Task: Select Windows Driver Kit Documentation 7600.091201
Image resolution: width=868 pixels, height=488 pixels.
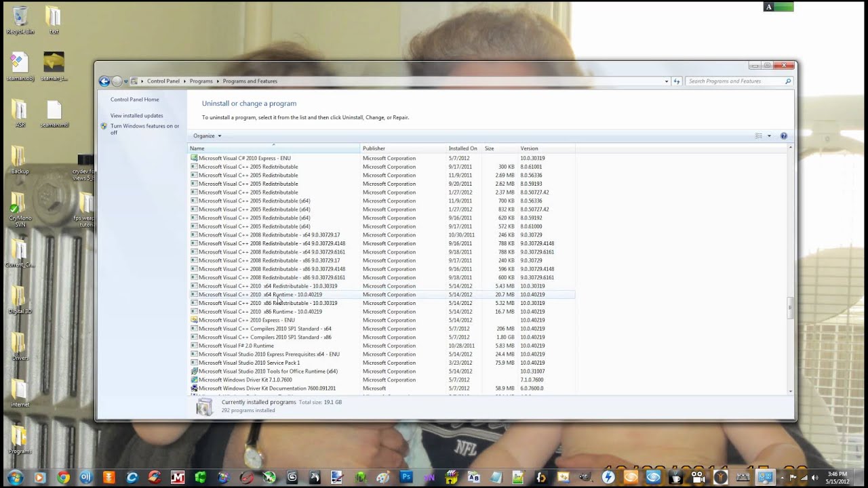Action: 382,388
